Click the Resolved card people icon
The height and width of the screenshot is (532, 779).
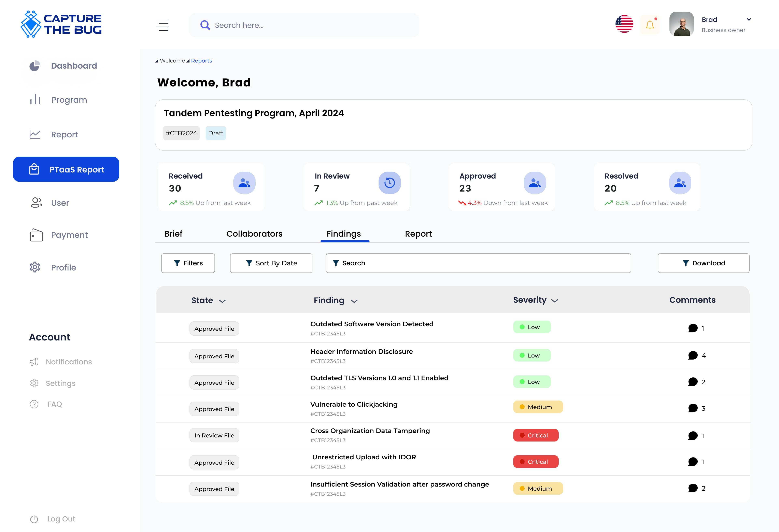point(680,183)
